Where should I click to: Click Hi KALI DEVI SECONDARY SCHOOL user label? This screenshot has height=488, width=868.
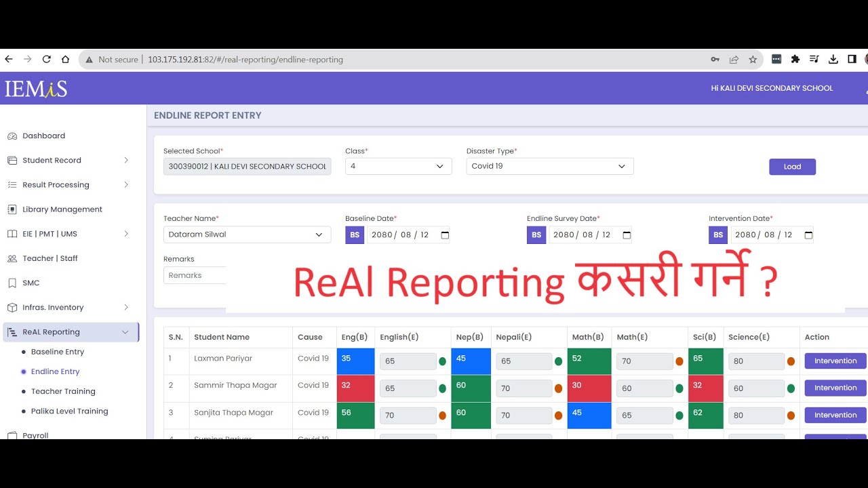[772, 88]
